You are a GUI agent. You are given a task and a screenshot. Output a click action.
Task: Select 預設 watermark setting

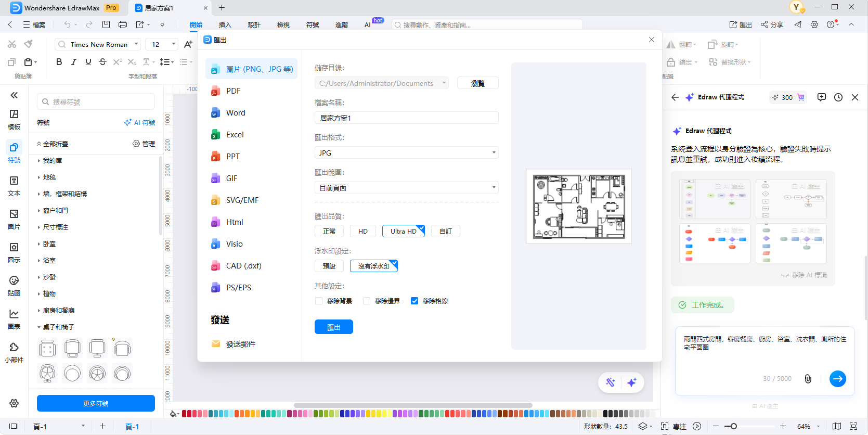tap(329, 266)
